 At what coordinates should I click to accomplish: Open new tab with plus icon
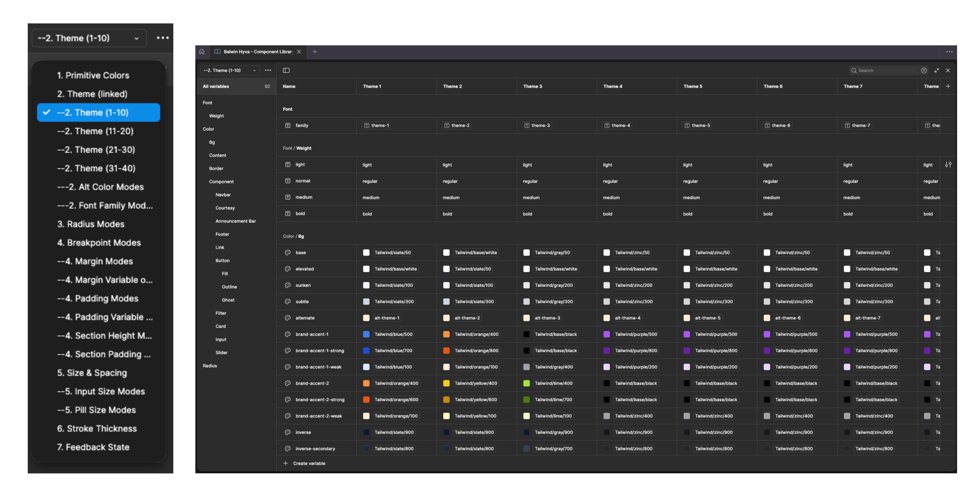(315, 52)
